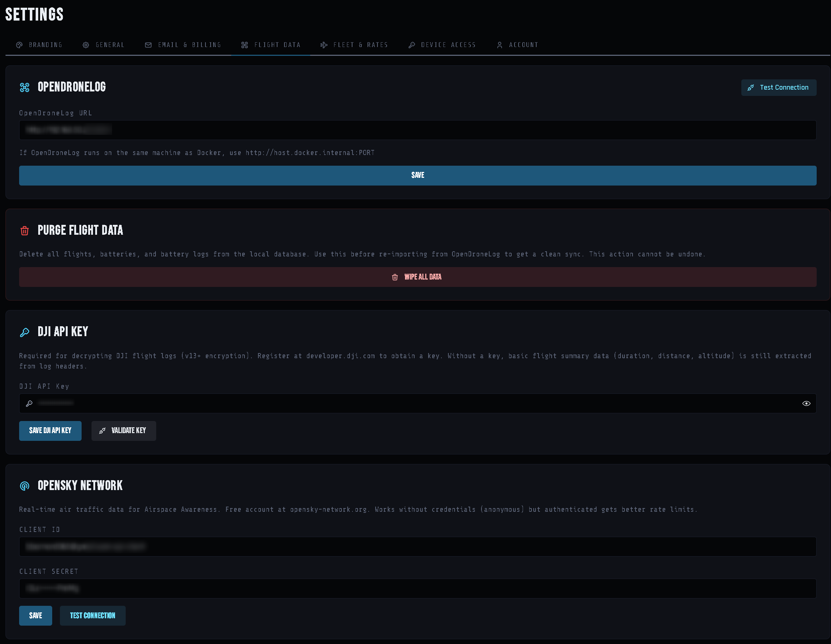
Task: Click the 'CLIENT ID' field label
Action: [40, 529]
